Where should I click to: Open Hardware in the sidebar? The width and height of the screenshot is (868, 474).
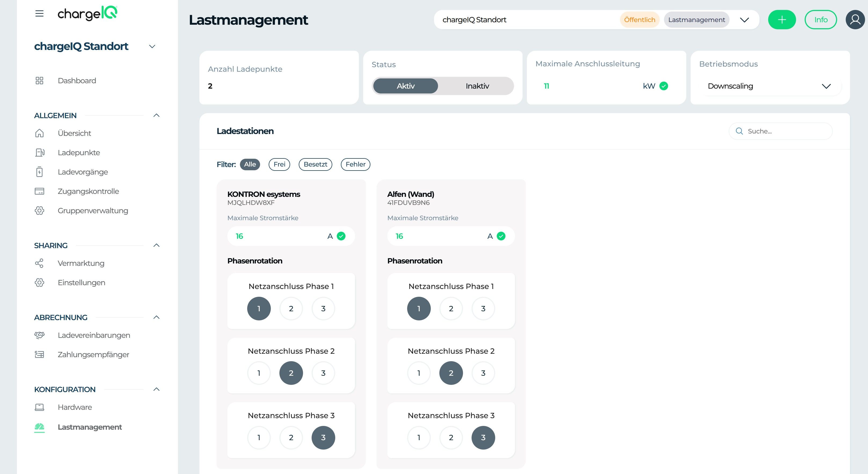click(75, 407)
